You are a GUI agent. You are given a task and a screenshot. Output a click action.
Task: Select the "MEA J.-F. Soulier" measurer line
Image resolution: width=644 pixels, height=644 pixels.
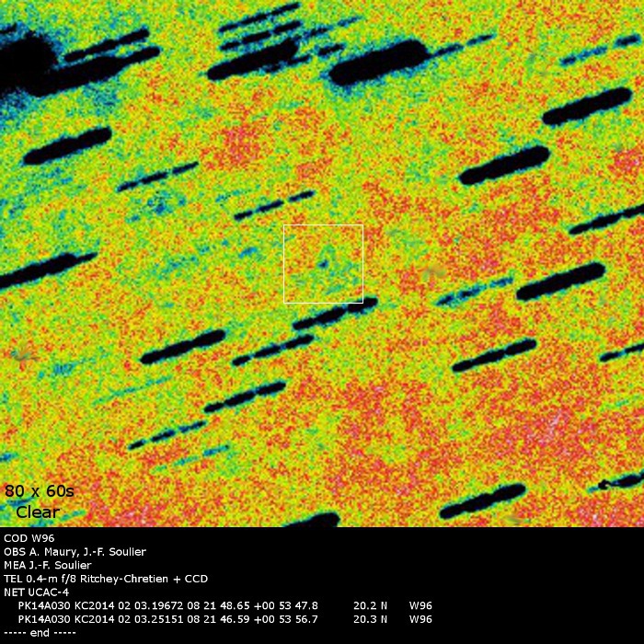47,565
